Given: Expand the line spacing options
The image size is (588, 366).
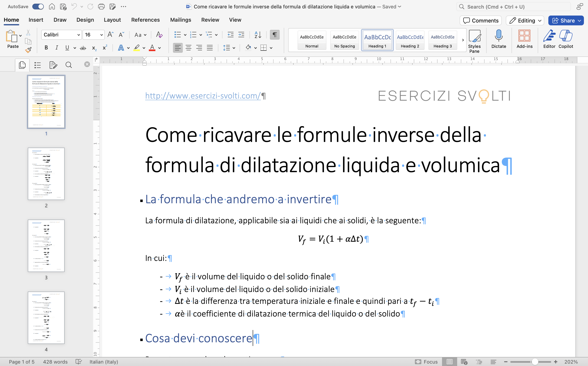Looking at the screenshot, I should pyautogui.click(x=234, y=48).
